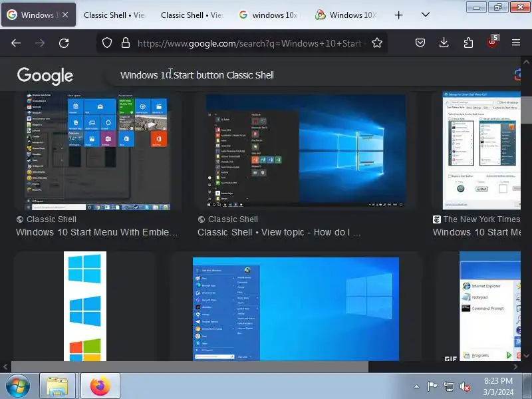Open 'Windows 10 Start Menu With Emble...' link
The height and width of the screenshot is (399, 532).
(96, 232)
